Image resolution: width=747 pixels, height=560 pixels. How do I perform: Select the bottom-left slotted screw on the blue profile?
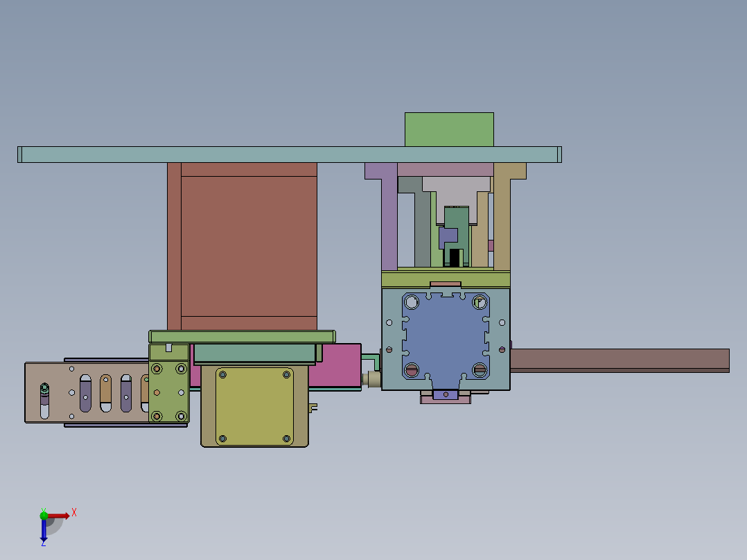412,369
